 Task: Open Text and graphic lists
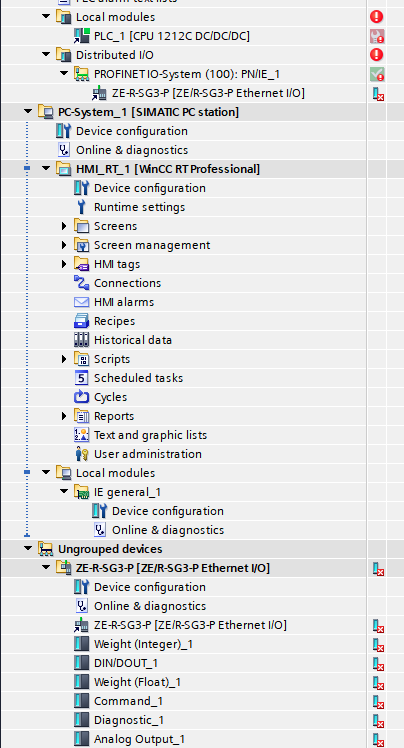pos(150,435)
